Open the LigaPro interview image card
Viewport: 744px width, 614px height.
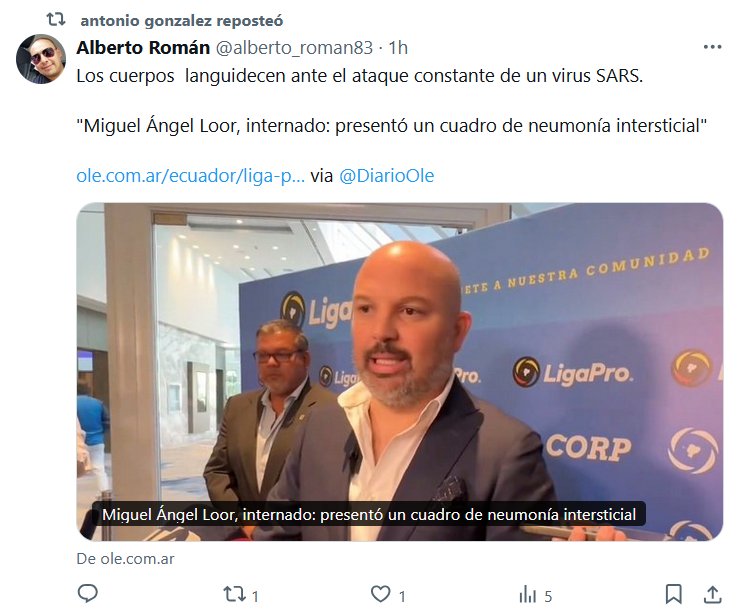400,372
